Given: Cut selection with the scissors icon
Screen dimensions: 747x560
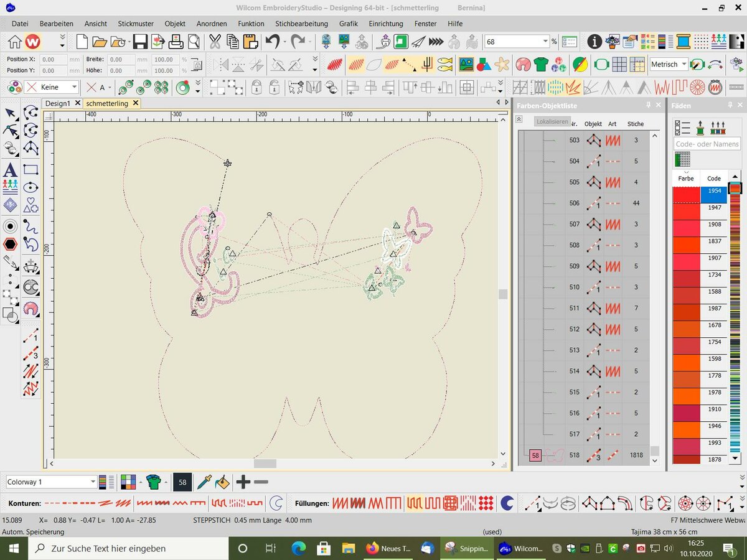Looking at the screenshot, I should 215,42.
